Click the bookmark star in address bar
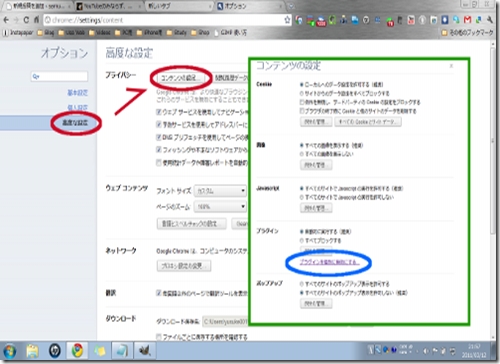Image resolution: width=500 pixels, height=364 pixels. tap(287, 20)
